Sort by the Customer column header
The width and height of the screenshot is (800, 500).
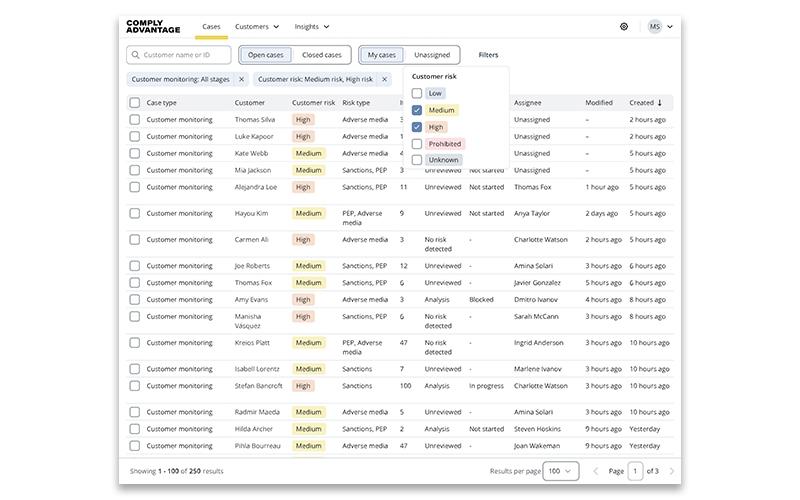tap(249, 103)
